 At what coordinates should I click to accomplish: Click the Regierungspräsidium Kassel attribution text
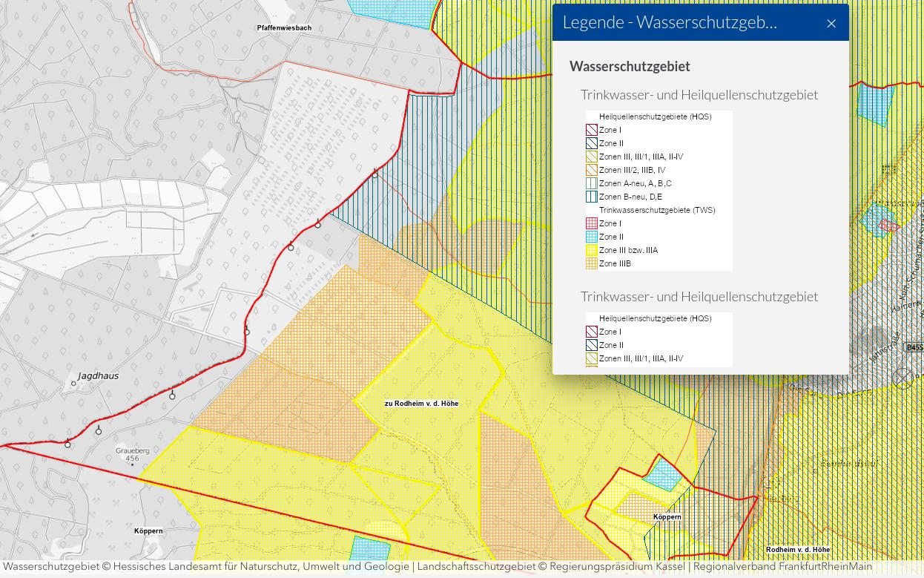tap(617, 567)
